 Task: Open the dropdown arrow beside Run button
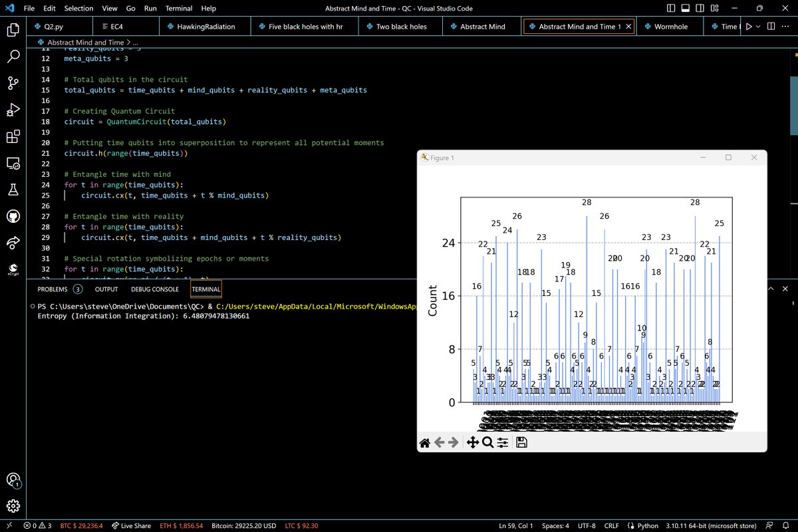[x=759, y=27]
